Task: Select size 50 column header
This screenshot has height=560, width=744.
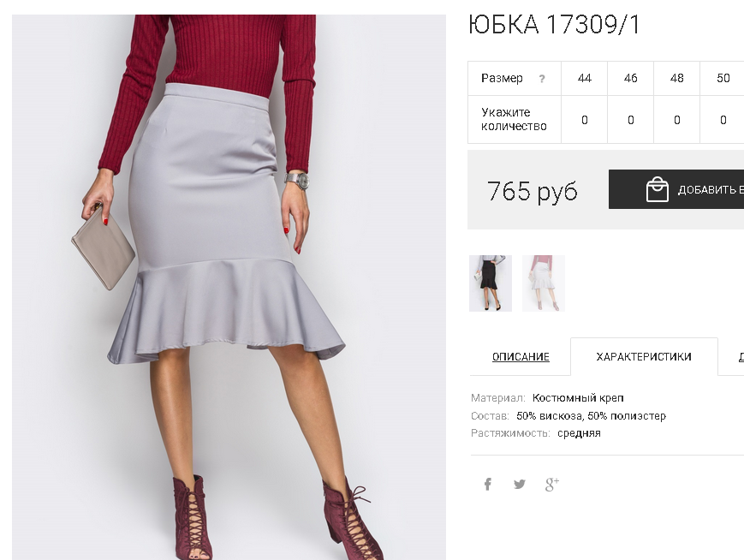Action: point(723,78)
